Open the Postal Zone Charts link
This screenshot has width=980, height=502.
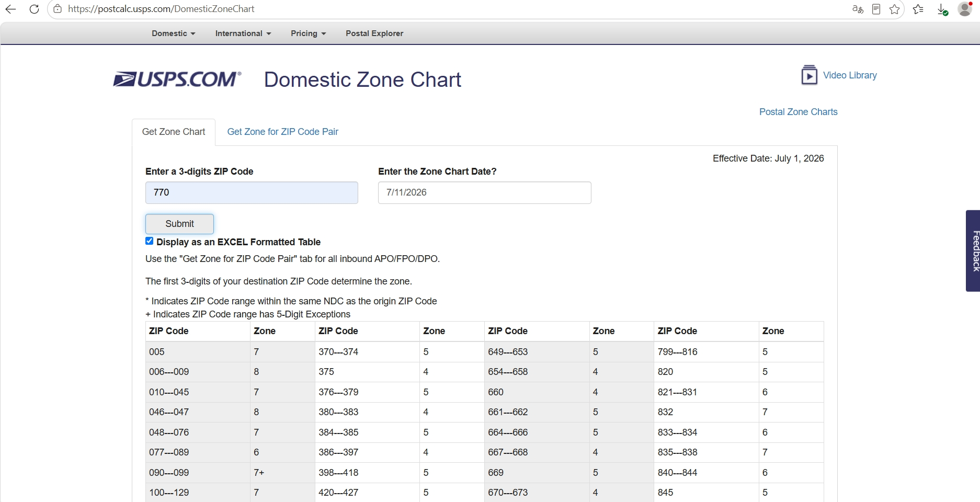click(798, 112)
